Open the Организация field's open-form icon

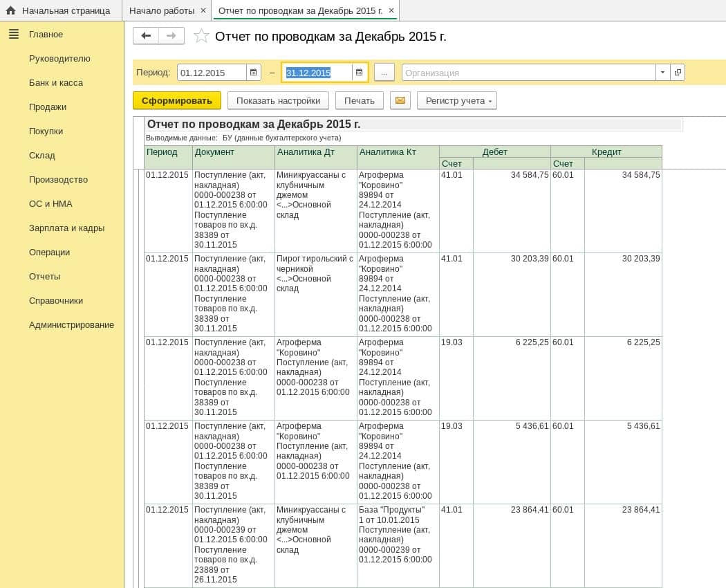[x=678, y=72]
